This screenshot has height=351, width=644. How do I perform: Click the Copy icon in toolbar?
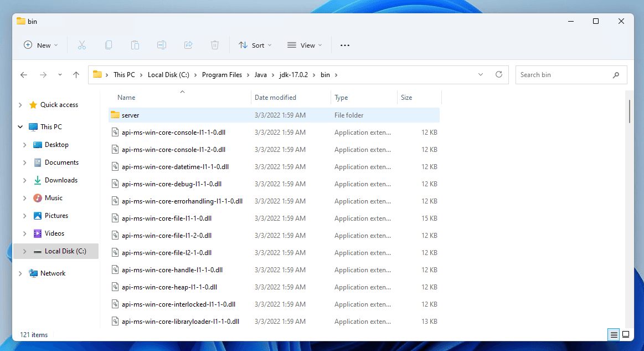(x=109, y=45)
